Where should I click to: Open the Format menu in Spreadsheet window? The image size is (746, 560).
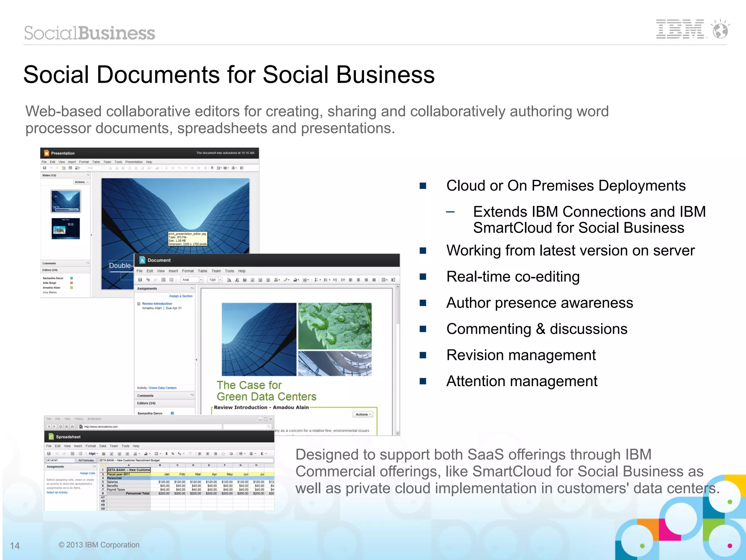click(90, 446)
